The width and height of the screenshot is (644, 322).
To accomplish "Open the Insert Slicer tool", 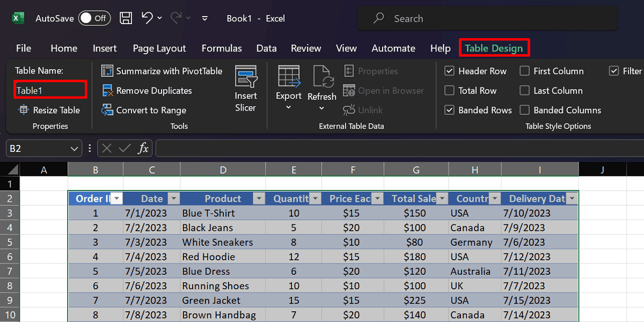I will [x=246, y=89].
